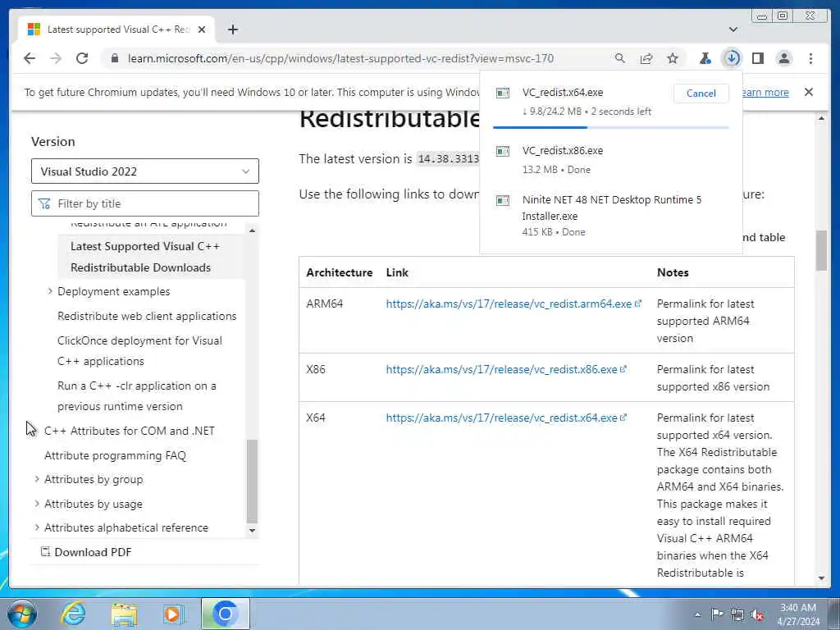Open the profile avatar menu
This screenshot has height=630, width=840.
784,58
